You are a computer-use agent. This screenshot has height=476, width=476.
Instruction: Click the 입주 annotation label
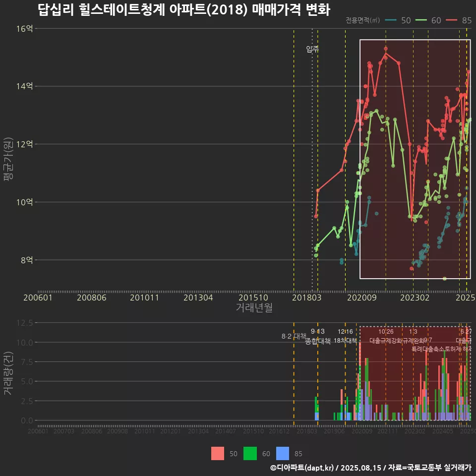(x=312, y=49)
